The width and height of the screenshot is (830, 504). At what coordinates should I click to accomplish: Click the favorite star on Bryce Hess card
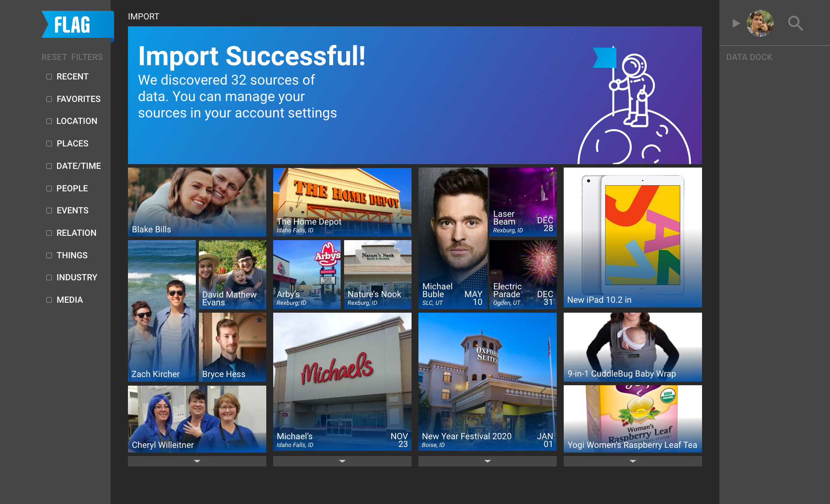pyautogui.click(x=259, y=320)
